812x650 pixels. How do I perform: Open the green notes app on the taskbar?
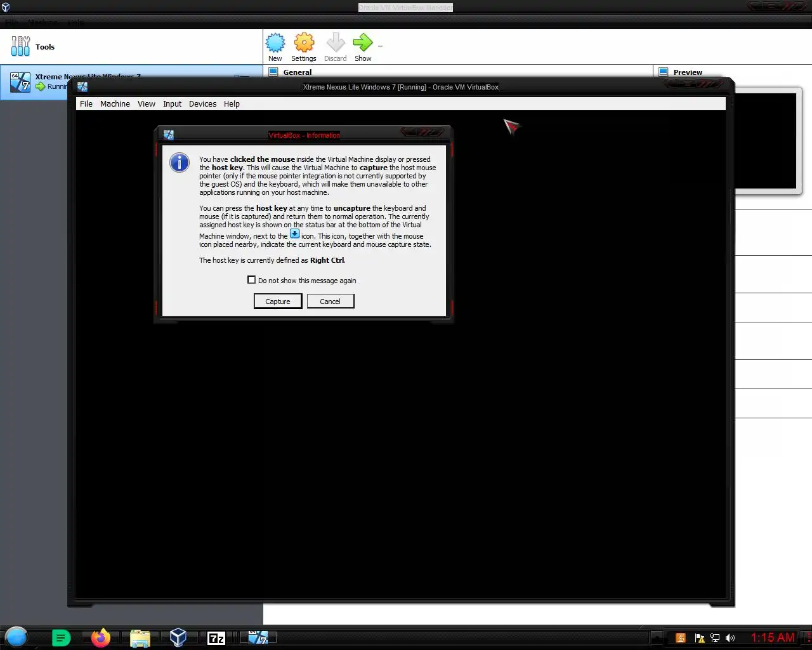point(61,638)
